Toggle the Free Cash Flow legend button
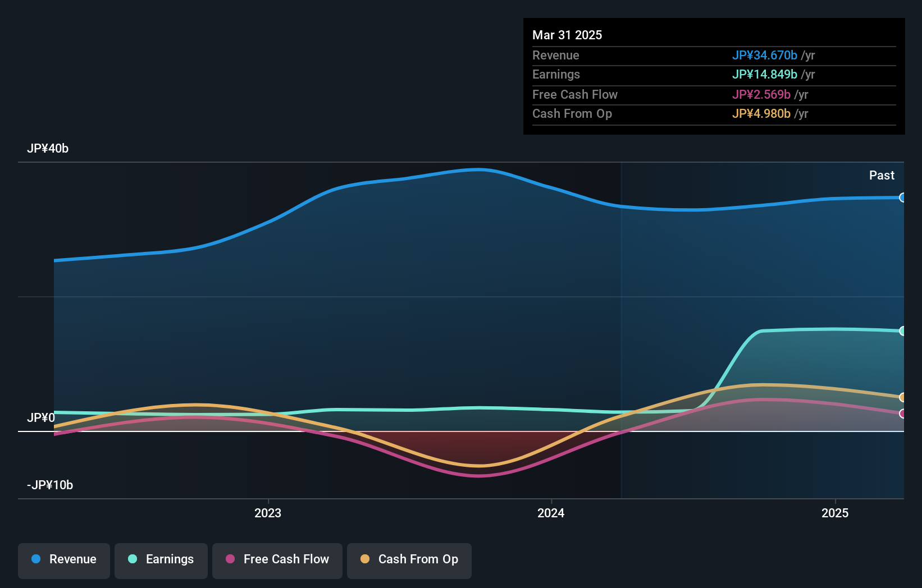 [277, 561]
